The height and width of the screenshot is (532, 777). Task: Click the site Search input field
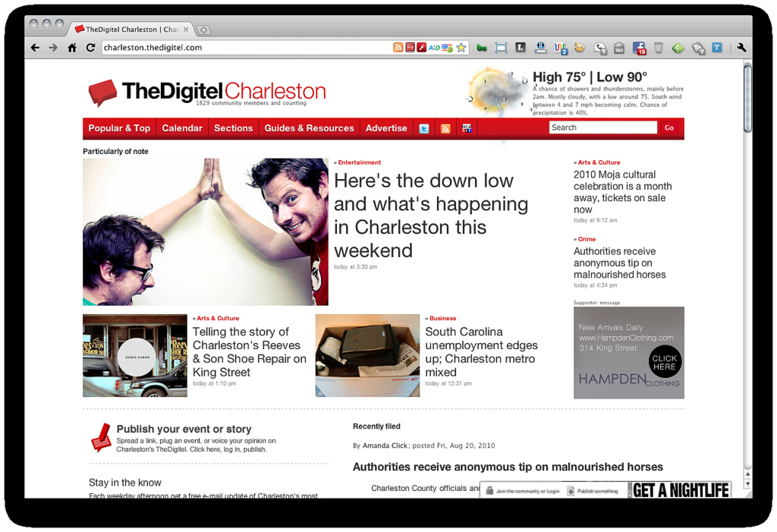(x=603, y=127)
